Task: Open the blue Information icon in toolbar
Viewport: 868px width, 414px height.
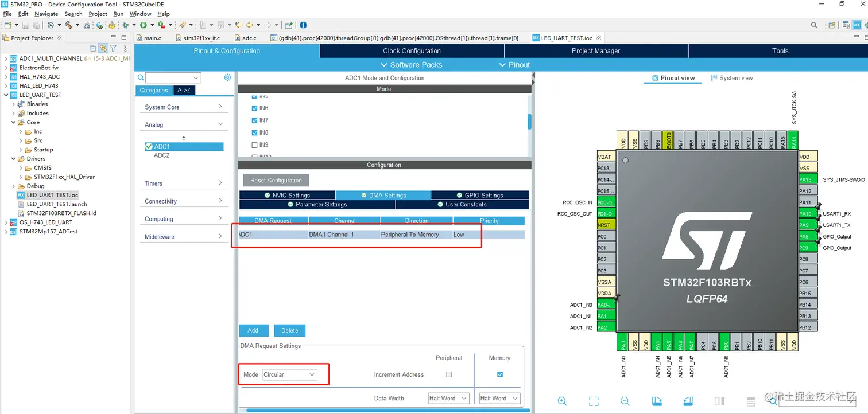Action: point(303,25)
